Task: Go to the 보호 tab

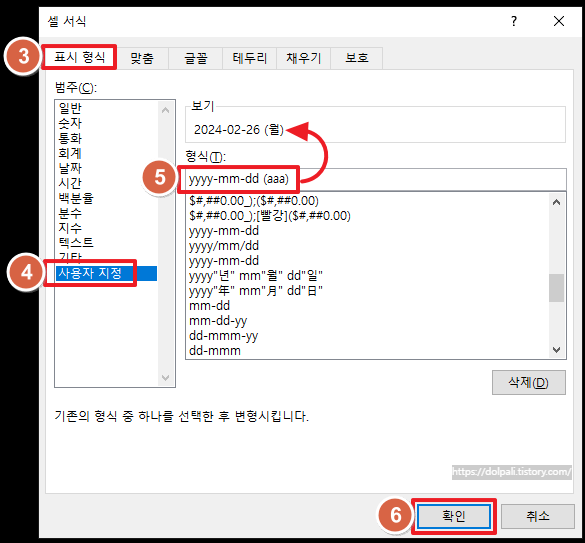Action: click(x=357, y=58)
